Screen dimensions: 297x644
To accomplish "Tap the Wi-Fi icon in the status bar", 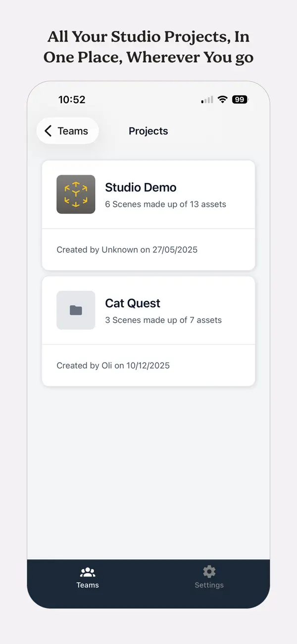I will click(222, 99).
